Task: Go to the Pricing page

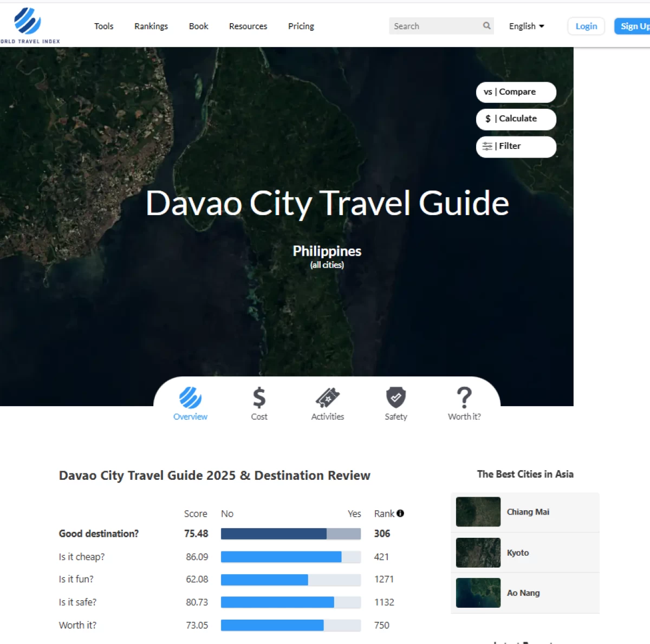Action: [301, 26]
